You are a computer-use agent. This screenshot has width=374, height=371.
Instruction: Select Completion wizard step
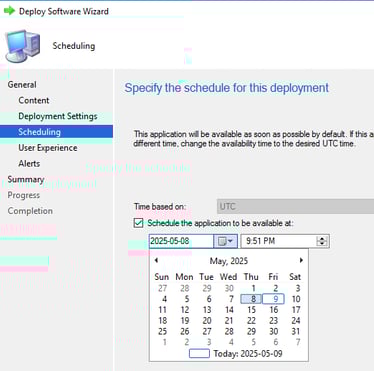pos(30,211)
